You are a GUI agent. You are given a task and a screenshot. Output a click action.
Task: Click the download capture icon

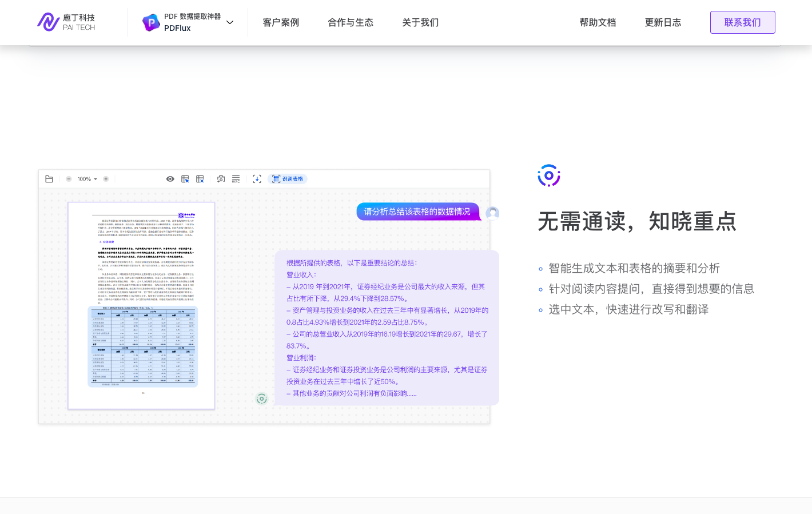[257, 179]
